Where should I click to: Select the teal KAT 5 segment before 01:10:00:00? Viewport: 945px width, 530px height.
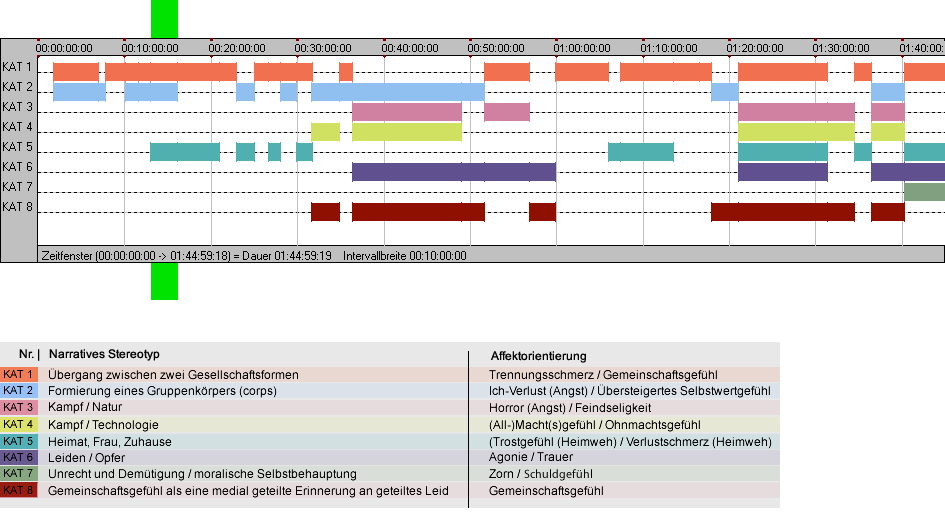(641, 152)
